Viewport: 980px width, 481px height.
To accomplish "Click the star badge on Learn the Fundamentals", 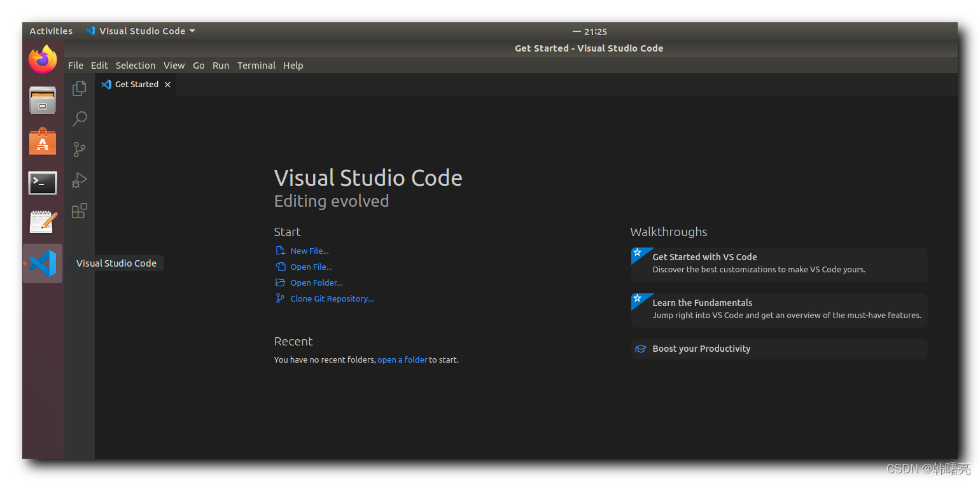I will 637,298.
